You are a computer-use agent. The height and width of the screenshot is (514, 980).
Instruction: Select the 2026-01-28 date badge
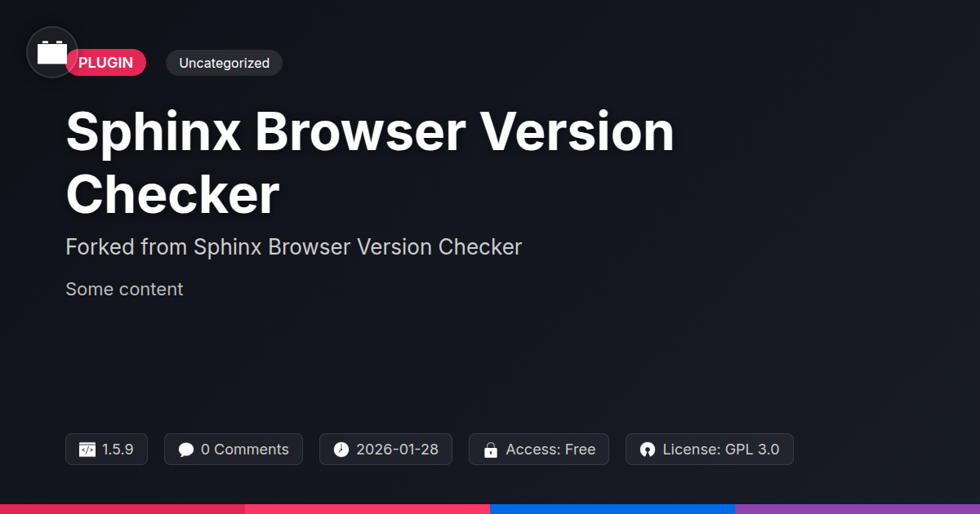[385, 450]
